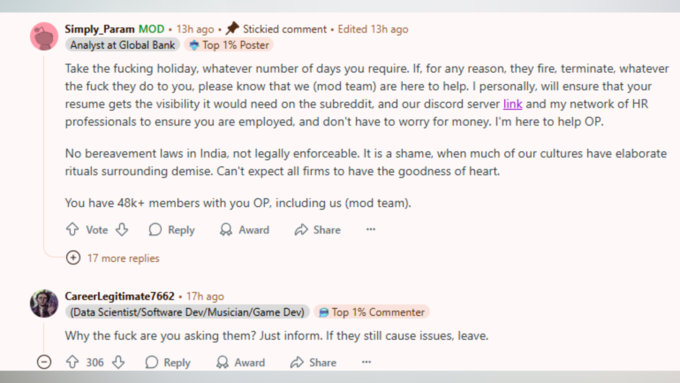Viewport: 680px width, 383px height.
Task: Upvote Simply_Param's stickied comment
Action: coord(72,229)
